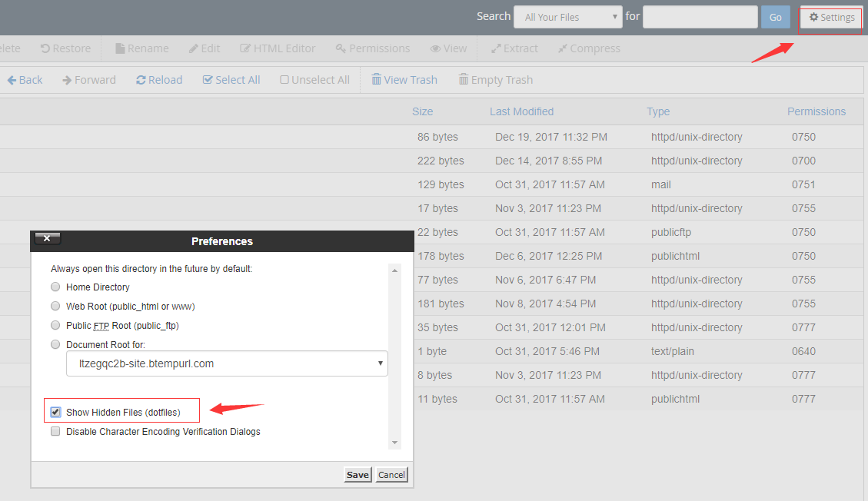Click the search text input field
This screenshot has width=868, height=501.
pos(700,17)
